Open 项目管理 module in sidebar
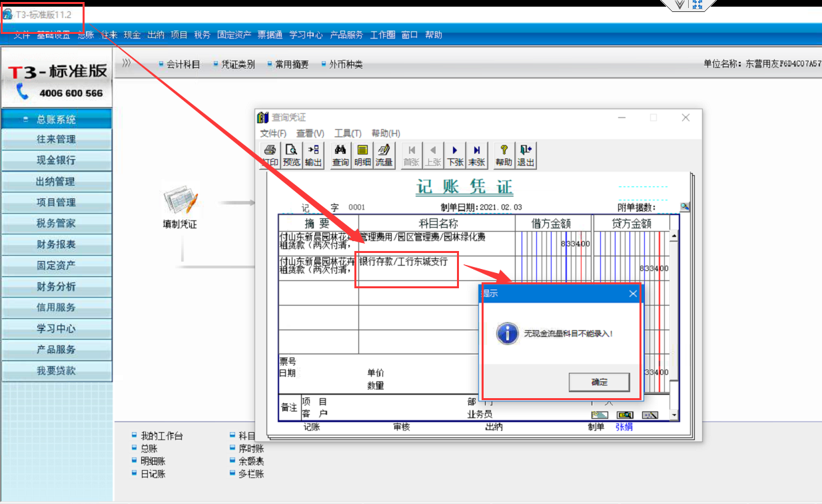This screenshot has width=822, height=504. point(57,202)
